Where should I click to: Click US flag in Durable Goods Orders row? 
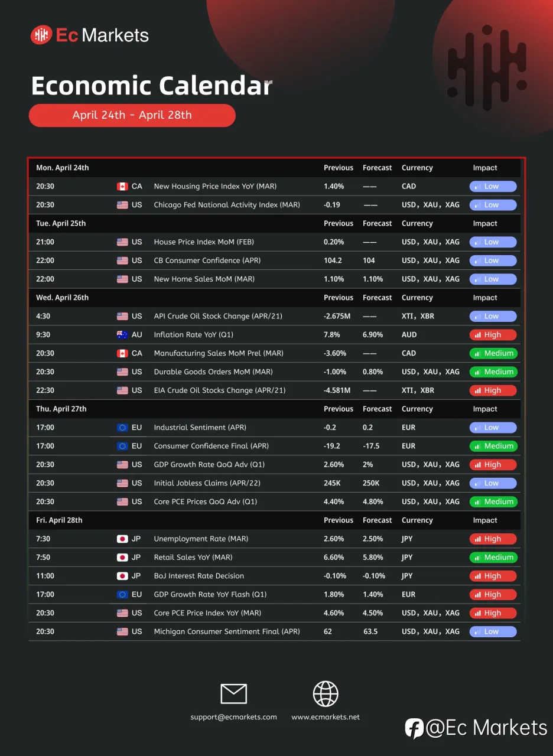[122, 372]
